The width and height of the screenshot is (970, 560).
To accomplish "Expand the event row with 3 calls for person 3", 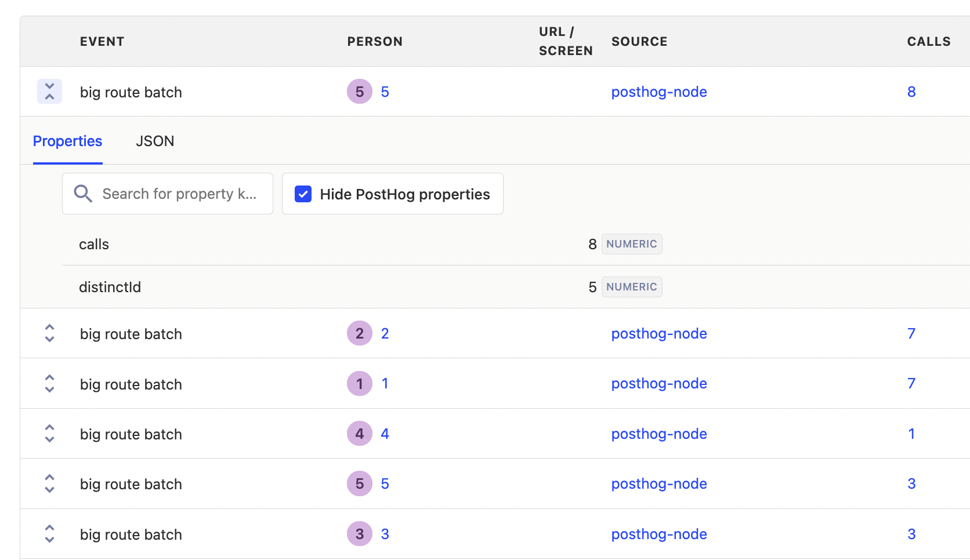I will click(49, 534).
